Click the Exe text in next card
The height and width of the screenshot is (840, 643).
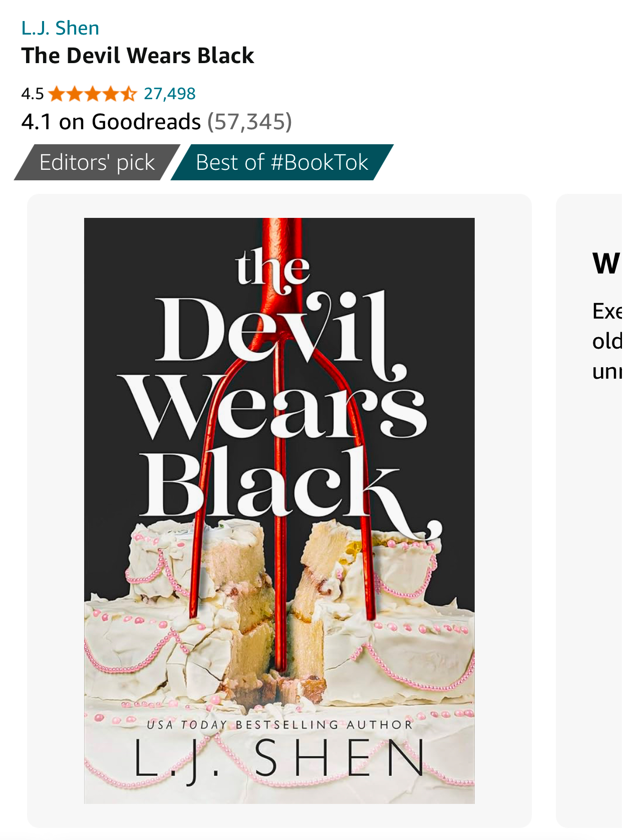pos(607,311)
